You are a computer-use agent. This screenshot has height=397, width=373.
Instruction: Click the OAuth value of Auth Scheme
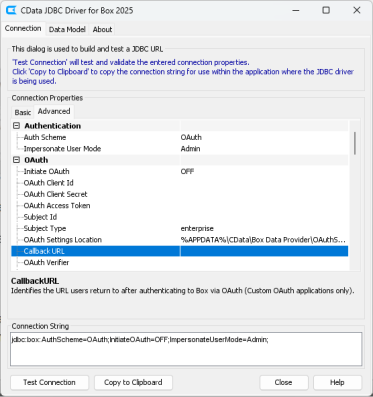click(191, 137)
